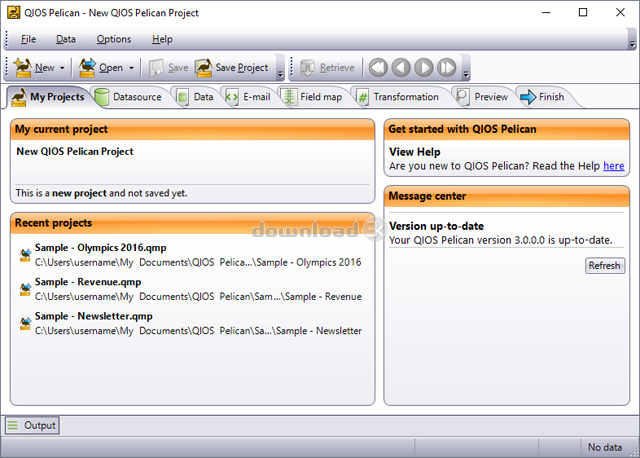Switch to the Transformation tab
The image size is (640, 458).
[x=400, y=97]
